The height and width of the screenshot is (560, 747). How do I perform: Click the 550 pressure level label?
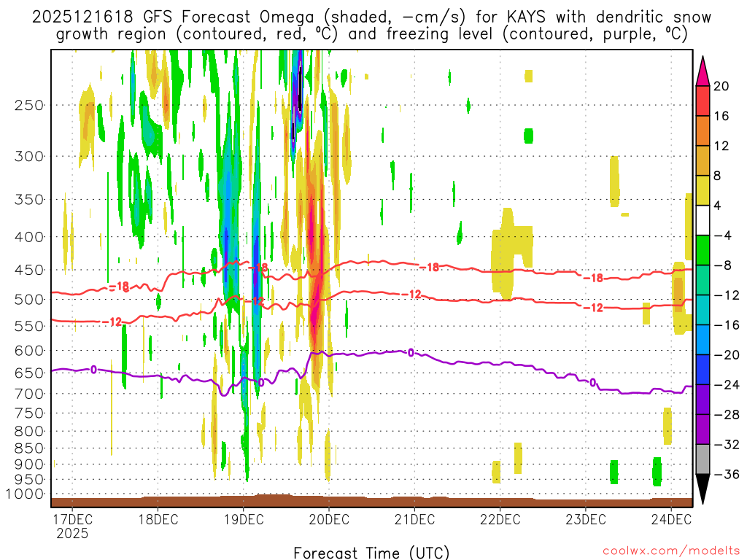(29, 326)
